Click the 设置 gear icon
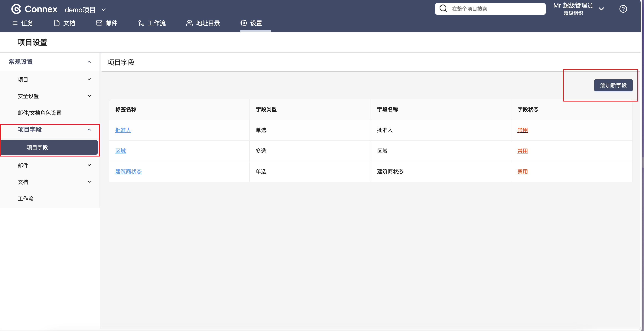 [x=244, y=23]
